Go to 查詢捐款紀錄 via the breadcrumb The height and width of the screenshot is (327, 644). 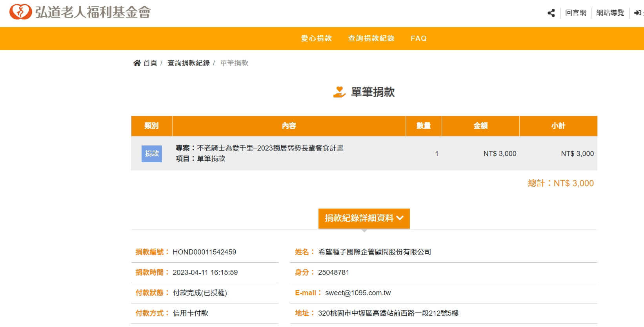point(189,63)
